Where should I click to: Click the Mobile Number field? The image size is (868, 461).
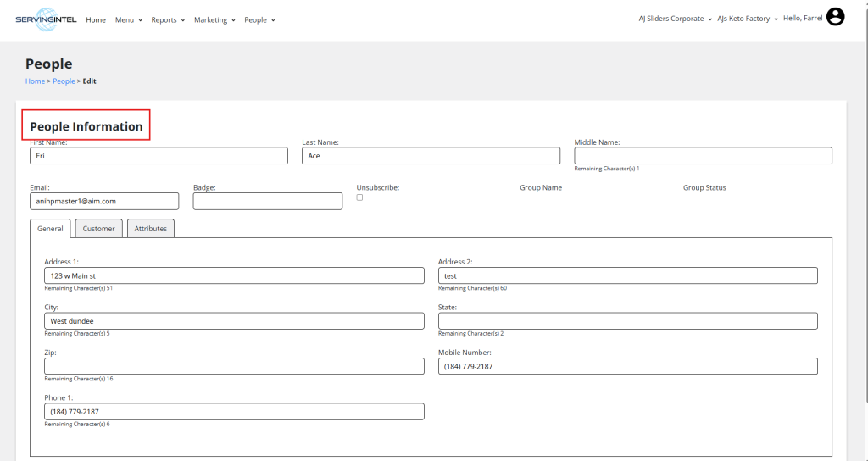click(627, 366)
